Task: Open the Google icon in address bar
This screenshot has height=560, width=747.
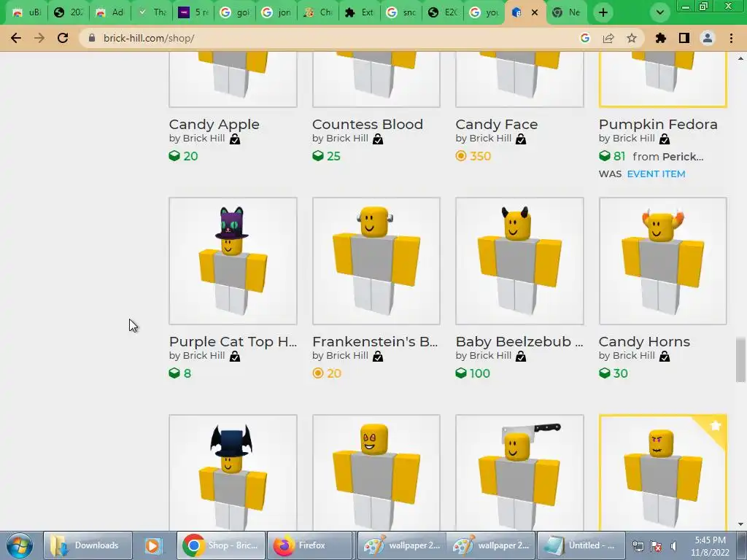Action: click(585, 38)
